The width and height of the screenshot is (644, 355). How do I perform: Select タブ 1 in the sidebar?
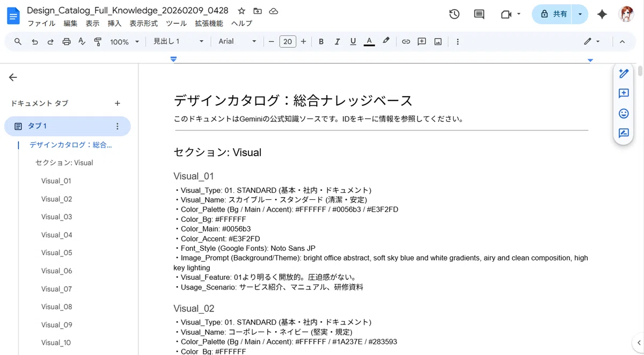point(68,126)
